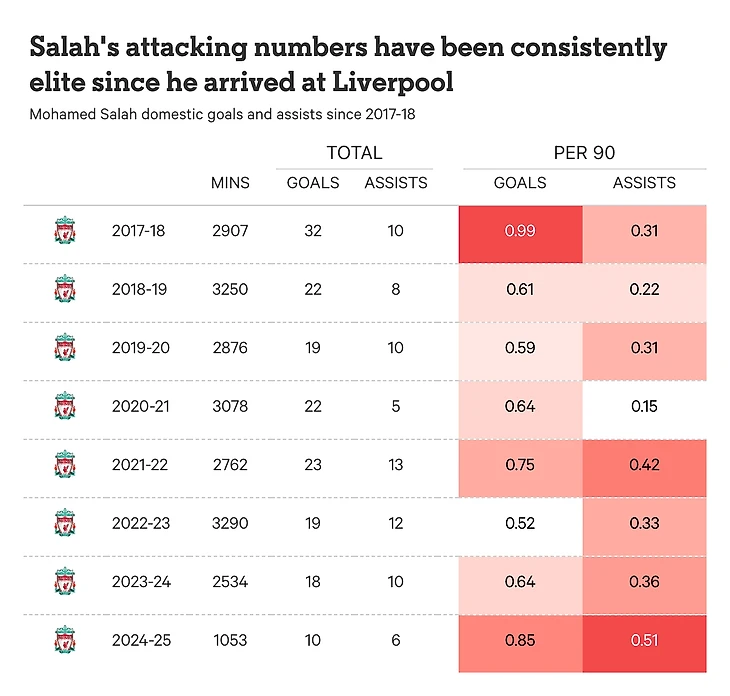Click the 32 total goals value
Image resolution: width=730 pixels, height=696 pixels.
coord(313,230)
